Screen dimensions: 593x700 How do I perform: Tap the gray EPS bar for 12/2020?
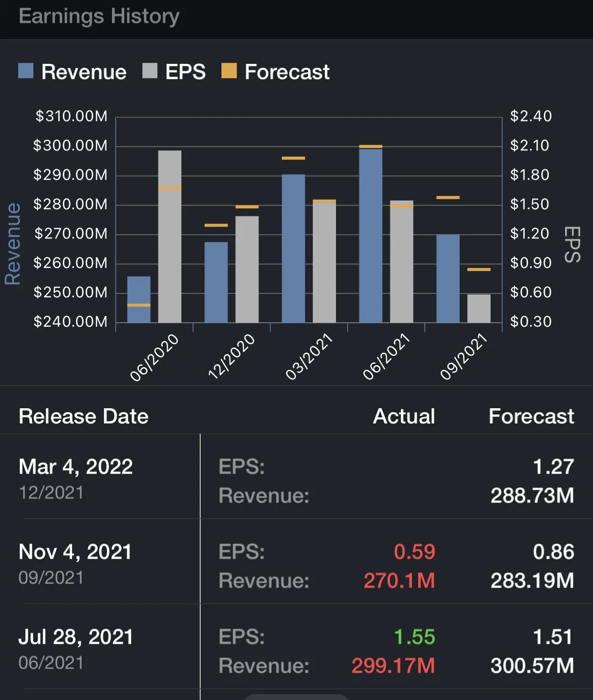(247, 269)
